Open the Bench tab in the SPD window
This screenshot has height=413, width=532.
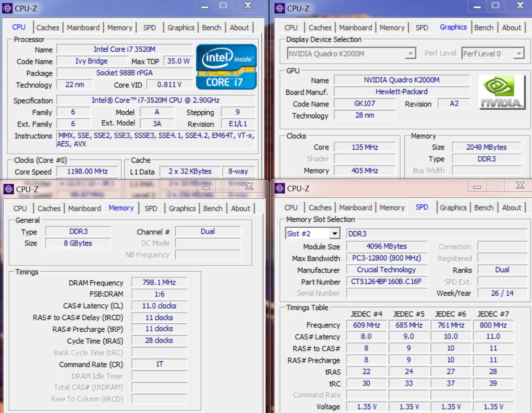tap(484, 207)
